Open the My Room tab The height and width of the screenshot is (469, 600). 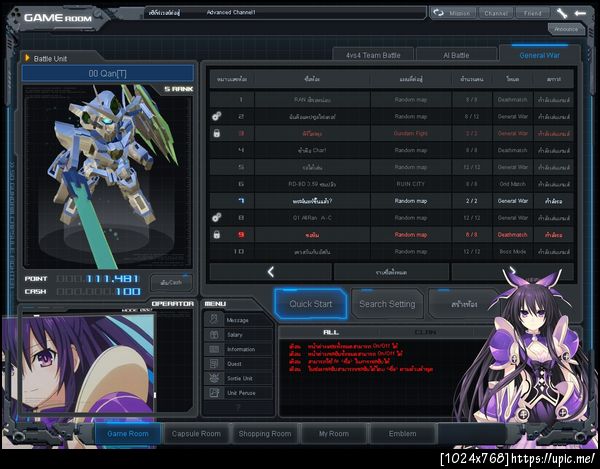point(334,433)
